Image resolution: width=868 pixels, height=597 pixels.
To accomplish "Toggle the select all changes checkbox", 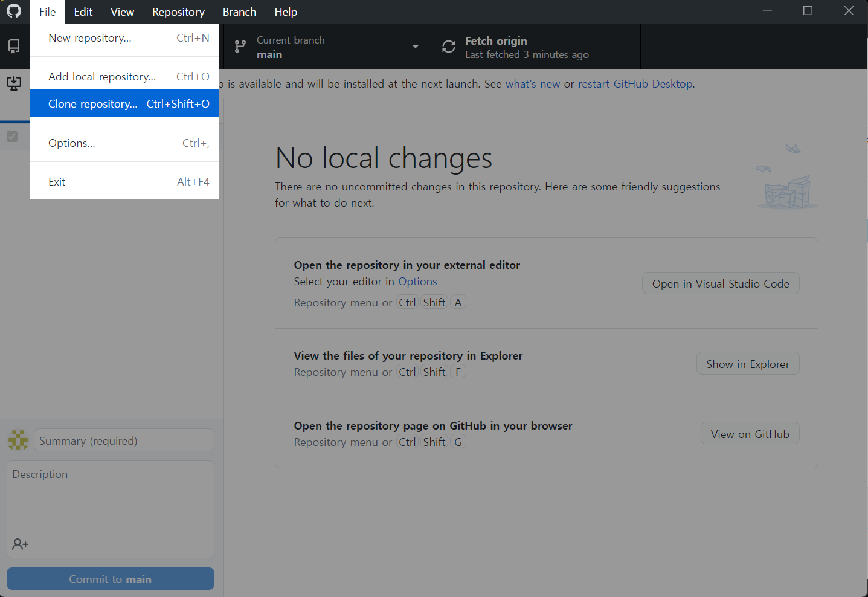I will coord(12,137).
